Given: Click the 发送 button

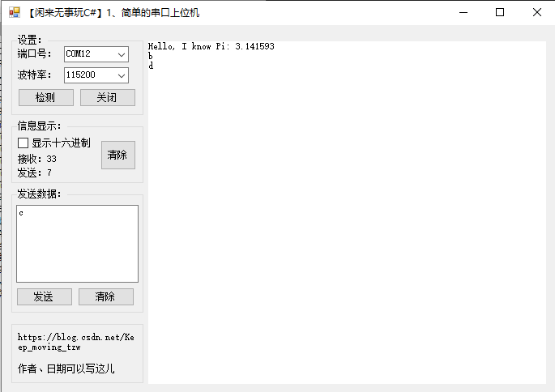Looking at the screenshot, I should pyautogui.click(x=45, y=296).
